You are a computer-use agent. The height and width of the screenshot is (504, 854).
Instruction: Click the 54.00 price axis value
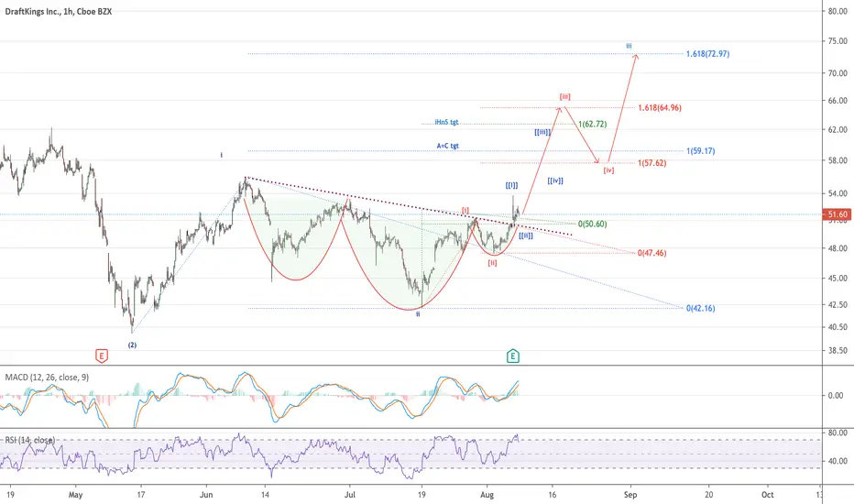coord(838,193)
